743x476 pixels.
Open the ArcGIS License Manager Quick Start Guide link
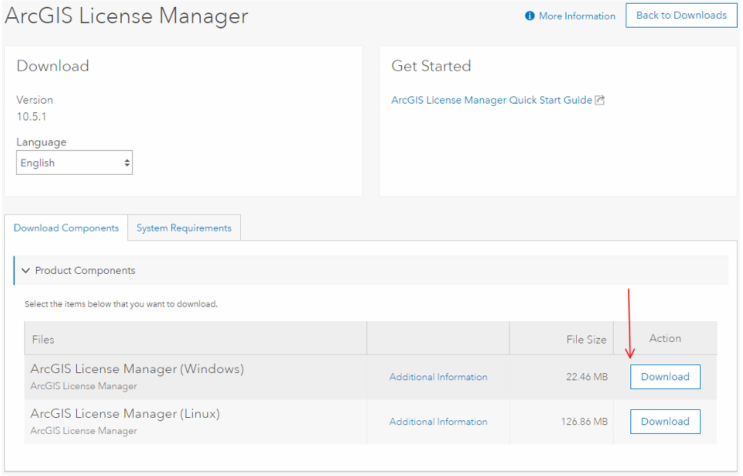[x=491, y=101]
